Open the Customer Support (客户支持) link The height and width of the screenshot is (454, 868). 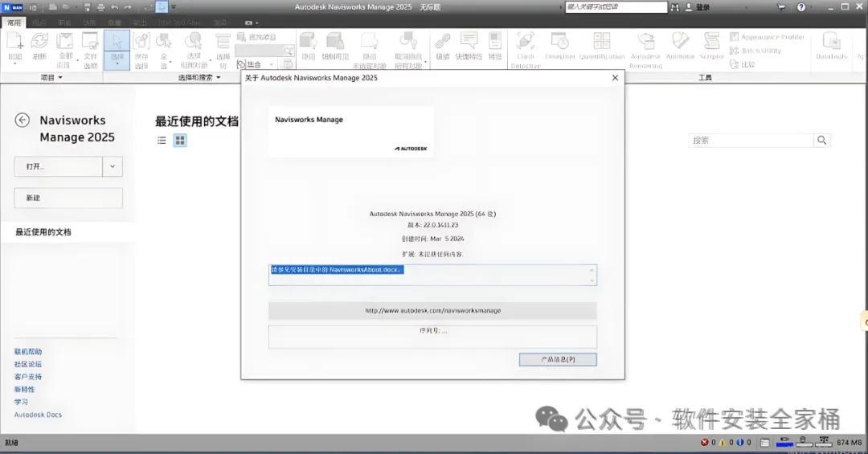(28, 377)
